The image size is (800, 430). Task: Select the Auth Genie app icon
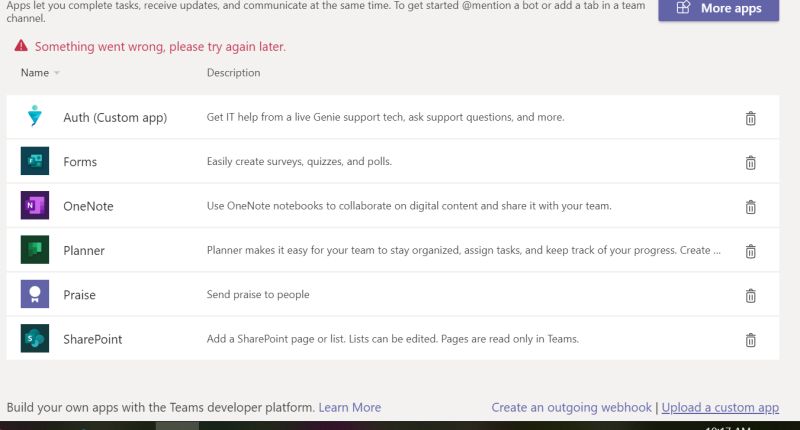35,116
